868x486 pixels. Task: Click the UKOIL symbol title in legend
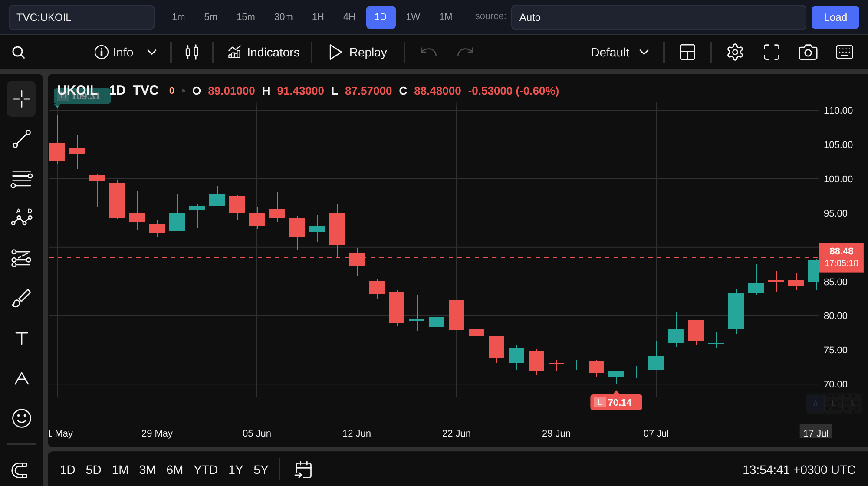click(78, 90)
